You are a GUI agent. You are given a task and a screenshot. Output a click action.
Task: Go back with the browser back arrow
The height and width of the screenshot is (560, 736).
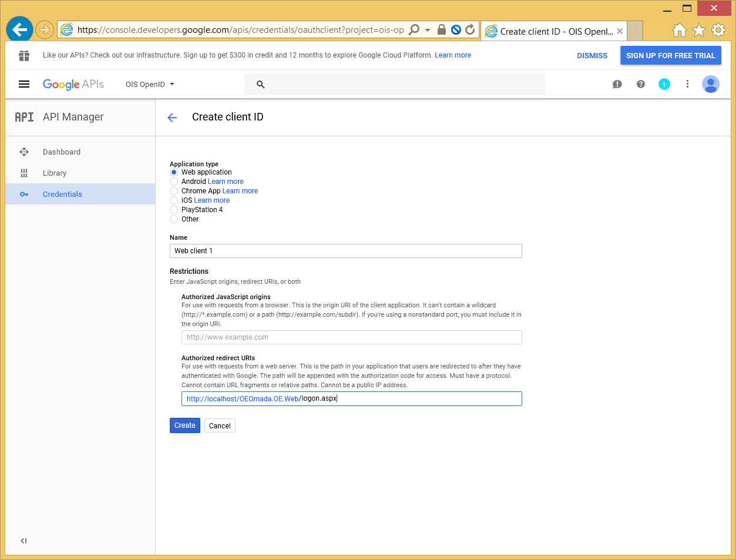coord(19,29)
